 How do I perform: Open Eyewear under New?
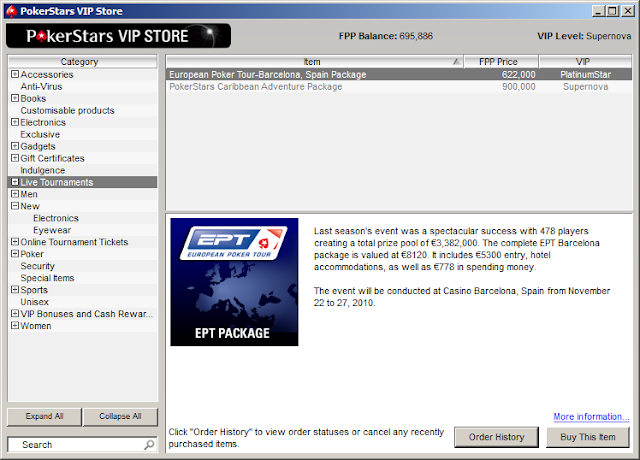(x=52, y=230)
